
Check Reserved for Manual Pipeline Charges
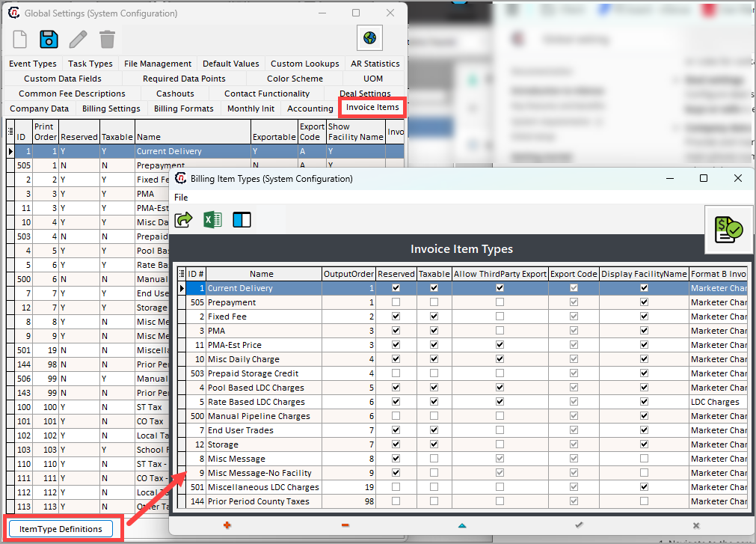(x=396, y=416)
